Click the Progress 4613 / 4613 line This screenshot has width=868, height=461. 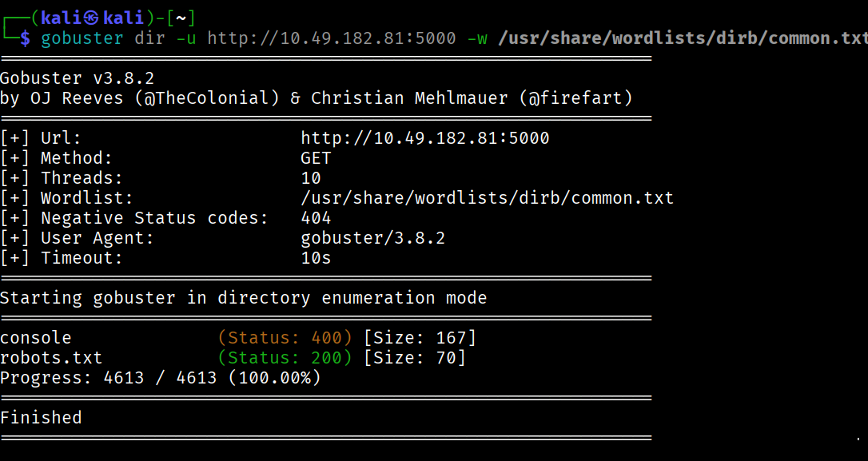click(x=160, y=377)
